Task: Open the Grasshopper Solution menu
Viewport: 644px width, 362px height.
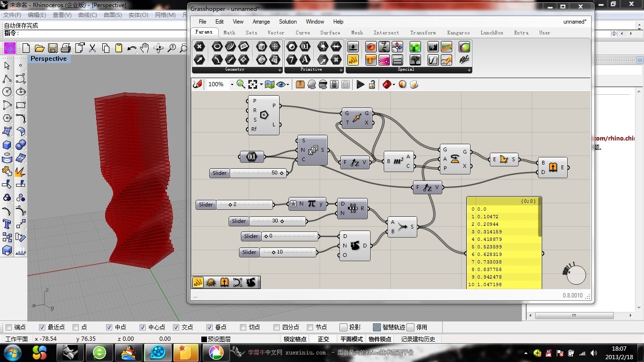Action: [288, 22]
